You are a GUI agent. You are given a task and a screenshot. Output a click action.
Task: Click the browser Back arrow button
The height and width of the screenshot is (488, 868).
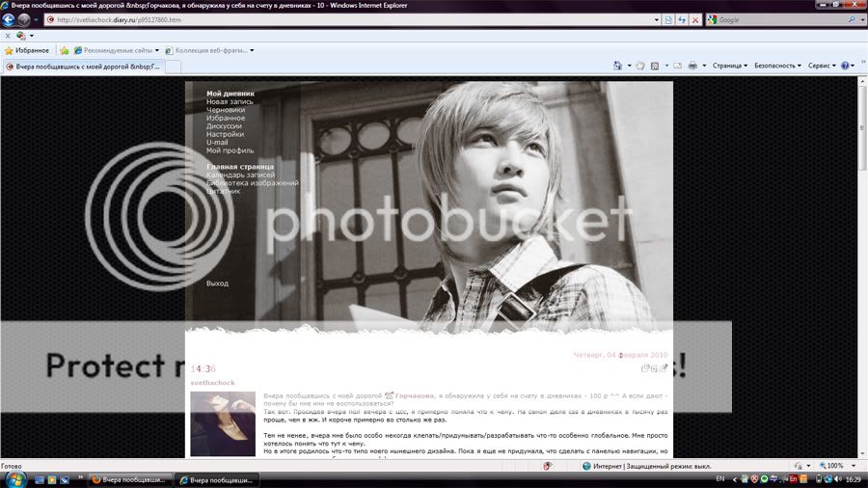(10, 19)
